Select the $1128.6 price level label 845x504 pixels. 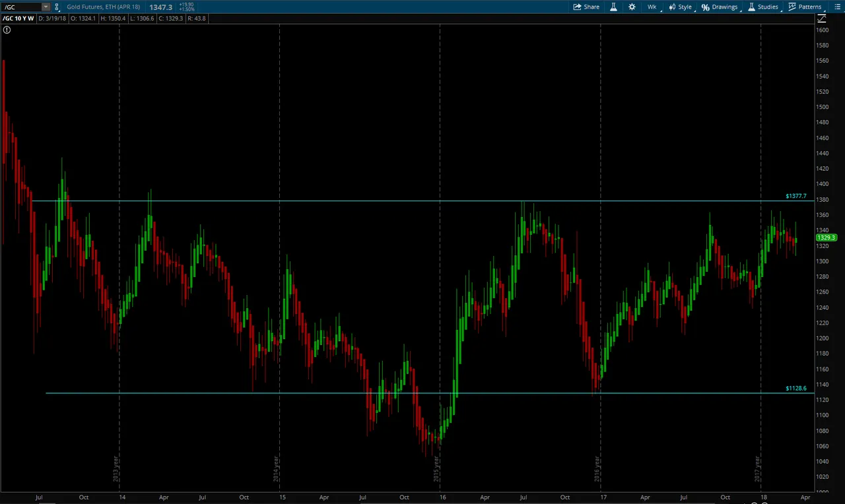(795, 389)
